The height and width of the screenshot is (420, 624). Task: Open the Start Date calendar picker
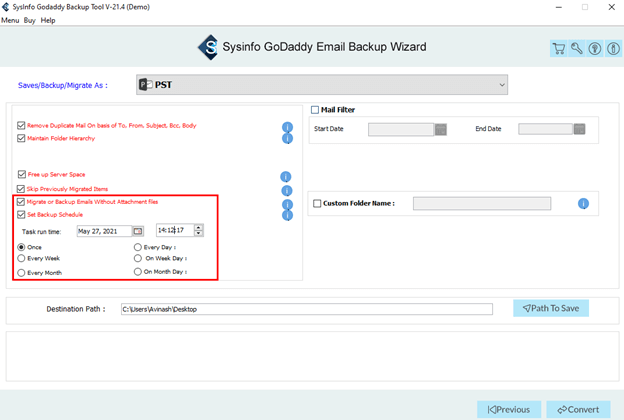[441, 129]
